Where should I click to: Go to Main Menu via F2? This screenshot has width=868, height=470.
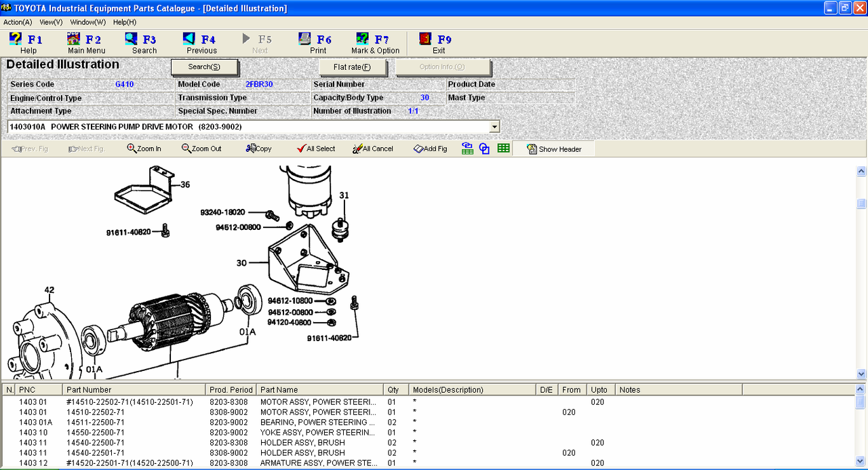click(x=86, y=43)
